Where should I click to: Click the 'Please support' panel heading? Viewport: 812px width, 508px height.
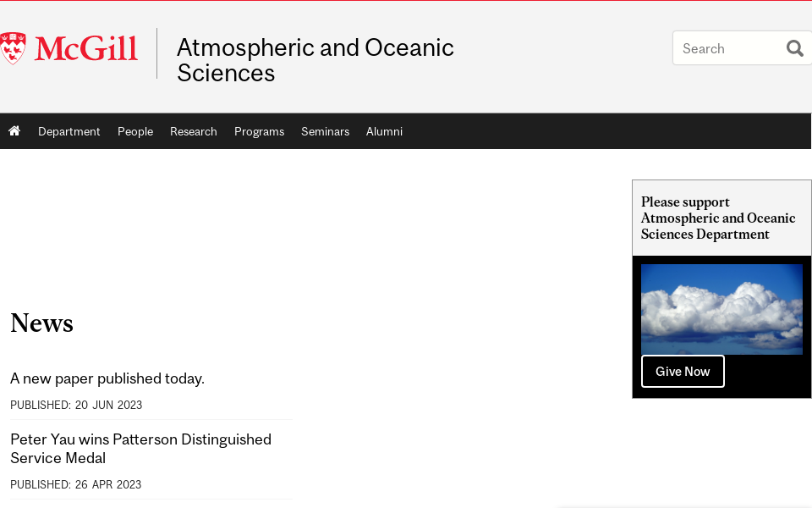click(718, 218)
